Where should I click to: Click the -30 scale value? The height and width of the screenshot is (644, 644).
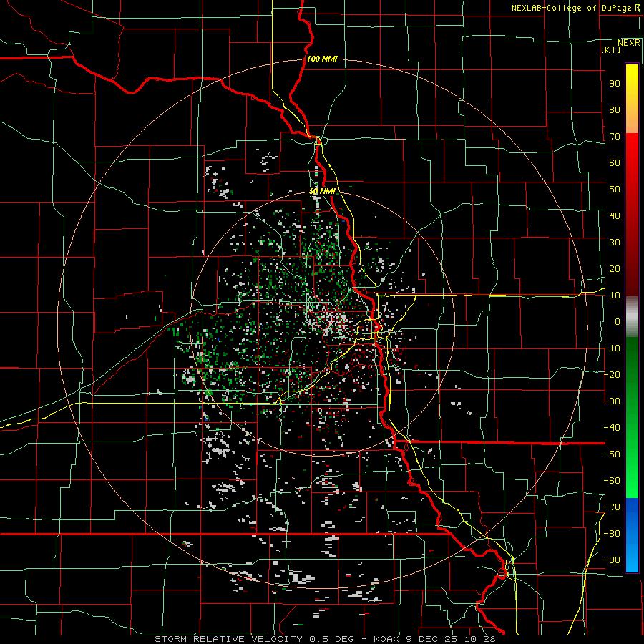coord(612,401)
